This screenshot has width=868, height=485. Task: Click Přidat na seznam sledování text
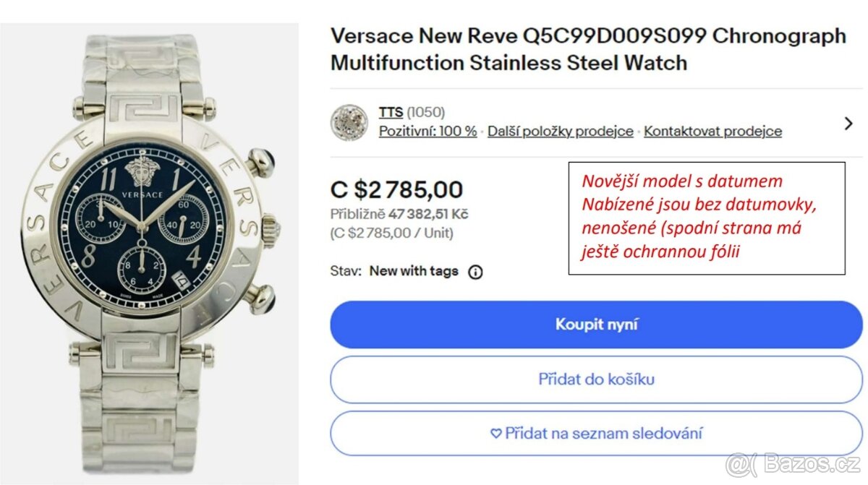[x=603, y=434]
